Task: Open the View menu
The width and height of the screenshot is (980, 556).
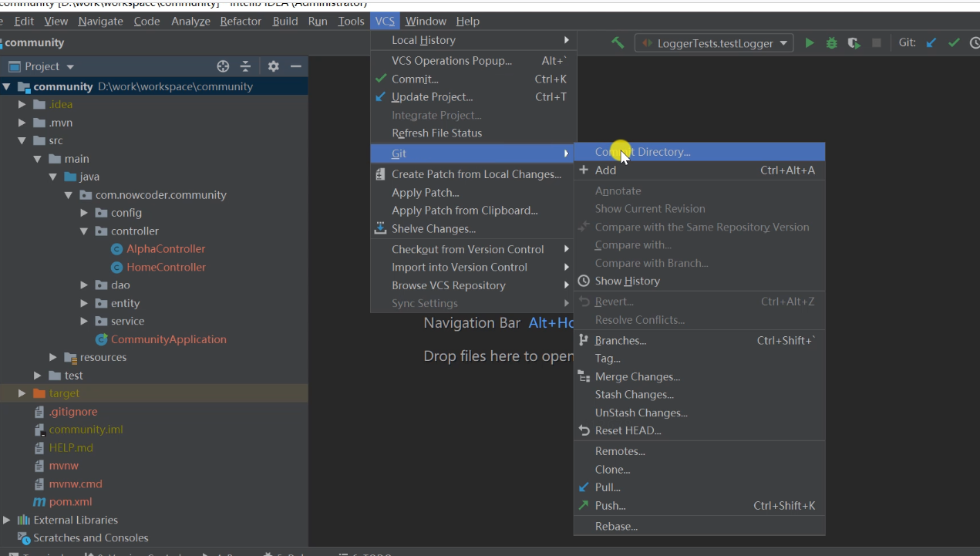Action: pyautogui.click(x=56, y=21)
